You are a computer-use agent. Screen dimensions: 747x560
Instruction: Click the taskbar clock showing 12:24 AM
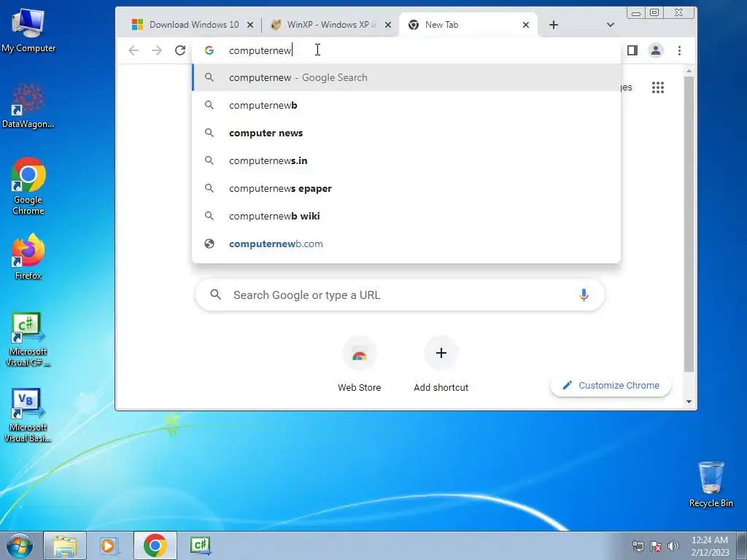pyautogui.click(x=710, y=546)
